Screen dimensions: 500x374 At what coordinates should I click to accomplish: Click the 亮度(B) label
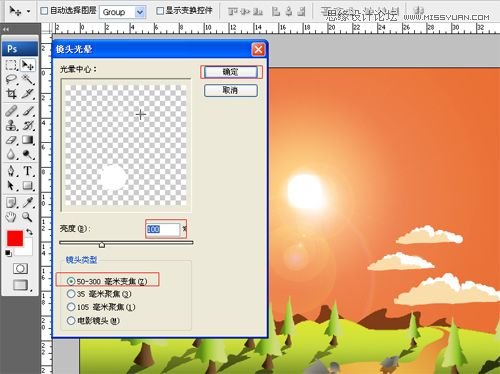(x=75, y=229)
